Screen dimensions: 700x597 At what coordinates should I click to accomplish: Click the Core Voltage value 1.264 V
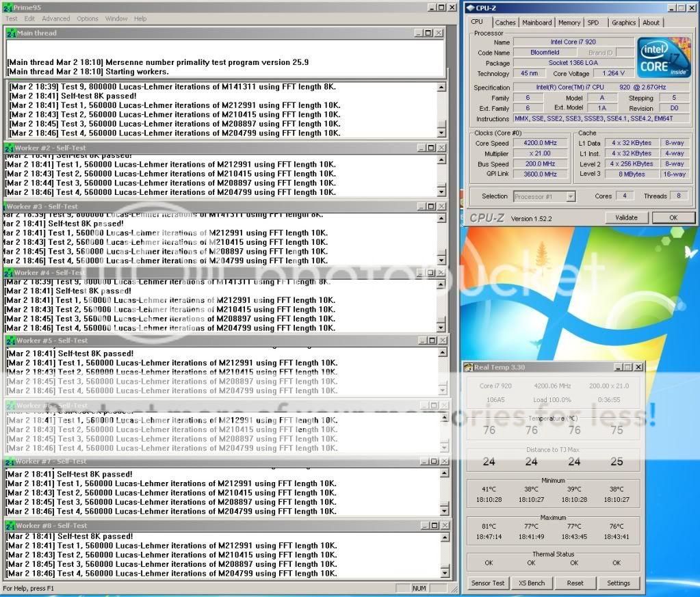pyautogui.click(x=613, y=73)
